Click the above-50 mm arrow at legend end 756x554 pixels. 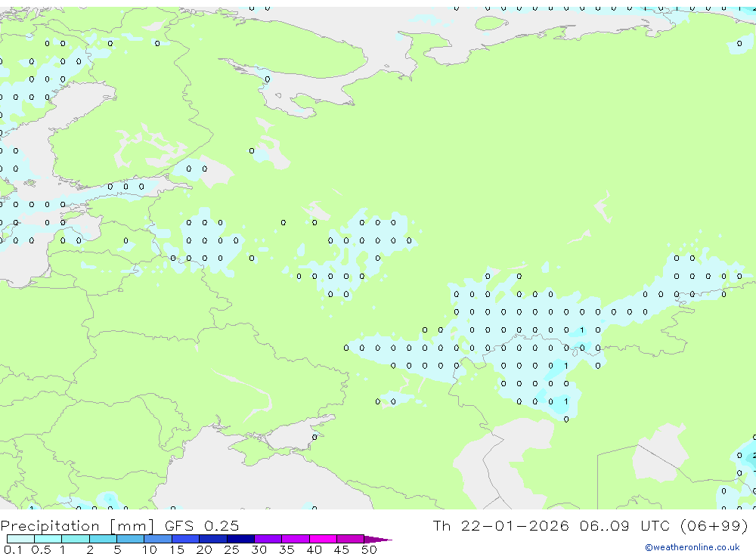click(x=377, y=539)
